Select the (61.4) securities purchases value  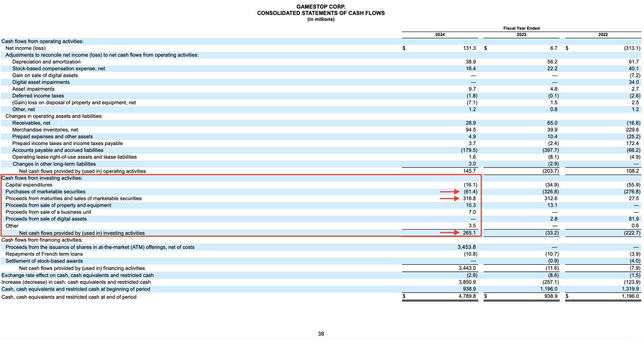coord(470,191)
